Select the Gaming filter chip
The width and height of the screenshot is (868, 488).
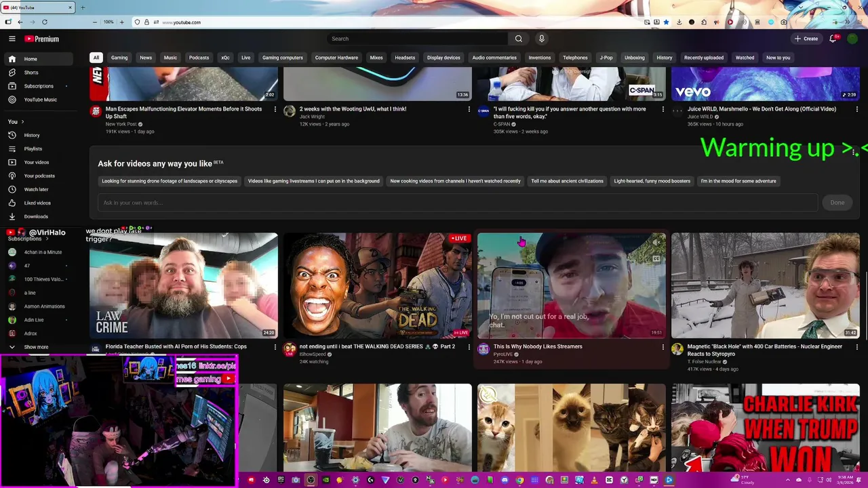119,58
